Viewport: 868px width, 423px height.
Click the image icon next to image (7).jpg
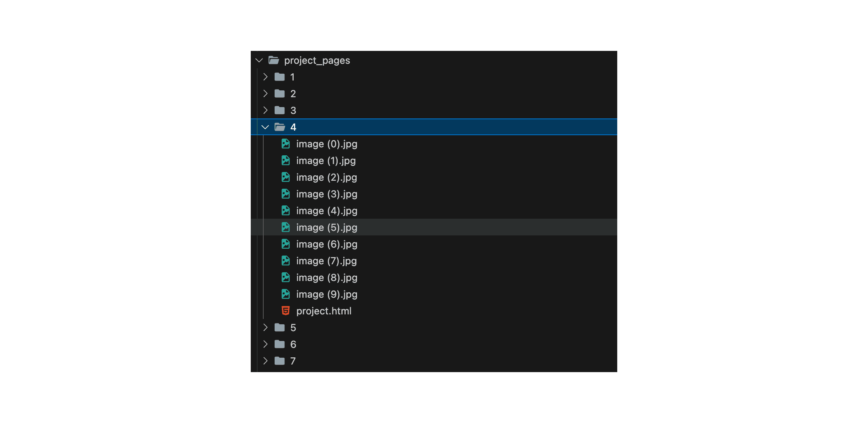tap(286, 261)
